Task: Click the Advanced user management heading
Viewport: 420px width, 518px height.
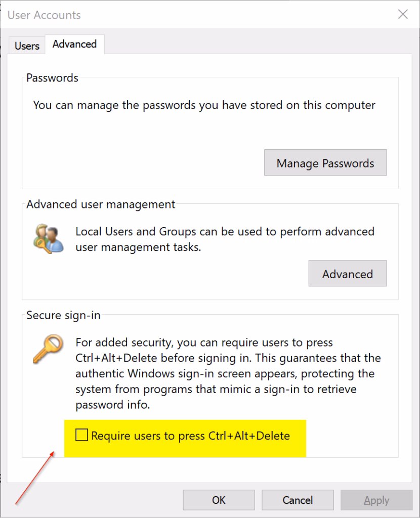Action: [x=101, y=204]
